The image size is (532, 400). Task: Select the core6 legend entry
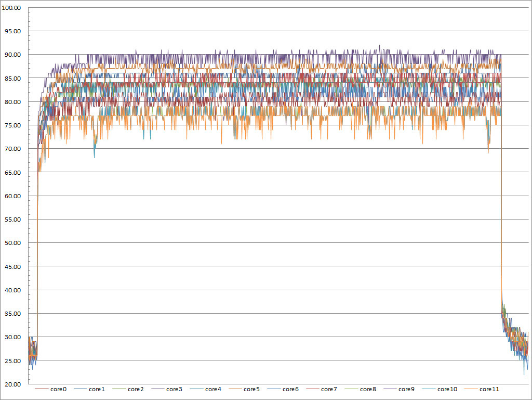pos(283,389)
